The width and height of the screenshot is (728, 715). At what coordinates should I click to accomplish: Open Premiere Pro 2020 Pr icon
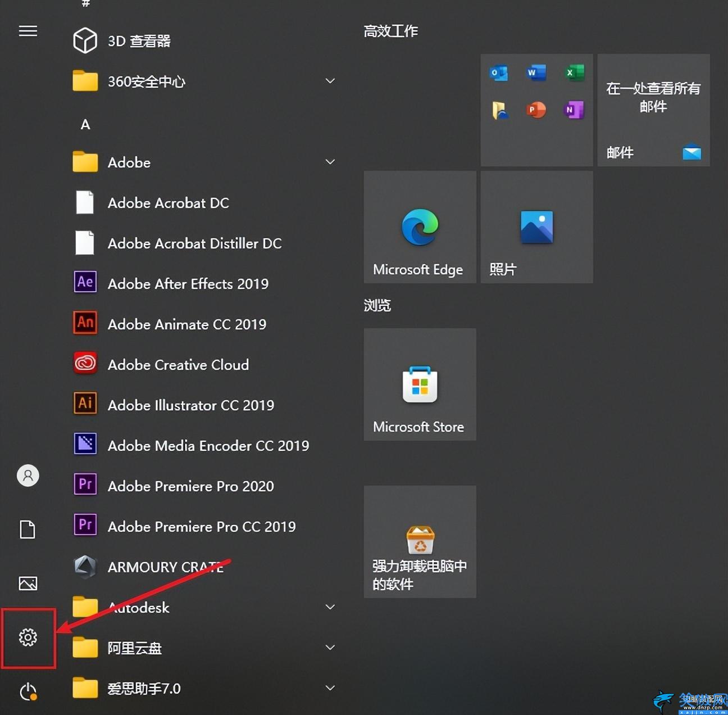click(85, 485)
